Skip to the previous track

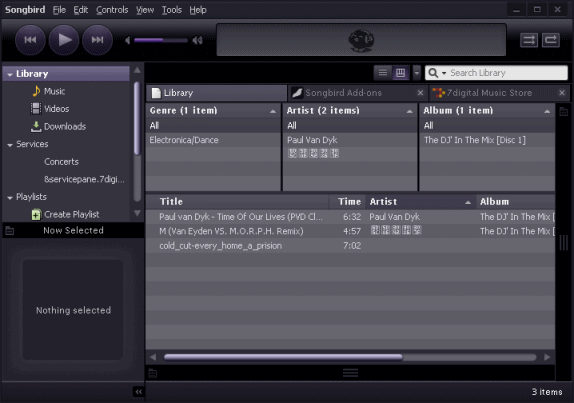pyautogui.click(x=30, y=40)
